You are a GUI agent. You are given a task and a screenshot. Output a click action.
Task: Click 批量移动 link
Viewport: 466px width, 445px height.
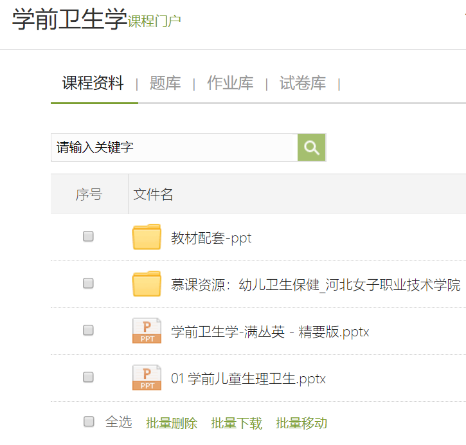click(302, 423)
